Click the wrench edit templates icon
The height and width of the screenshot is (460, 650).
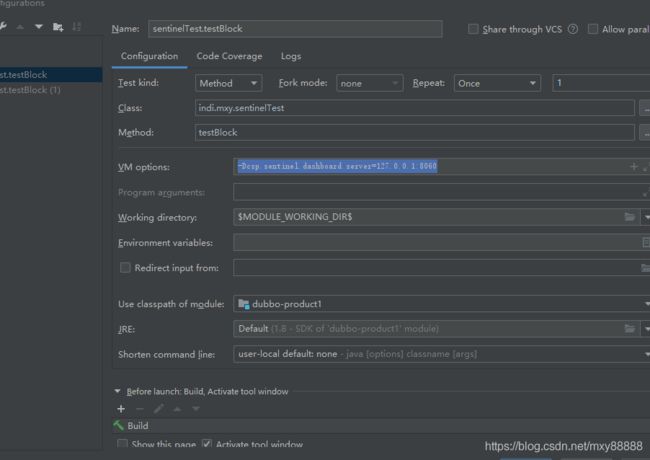pyautogui.click(x=3, y=27)
